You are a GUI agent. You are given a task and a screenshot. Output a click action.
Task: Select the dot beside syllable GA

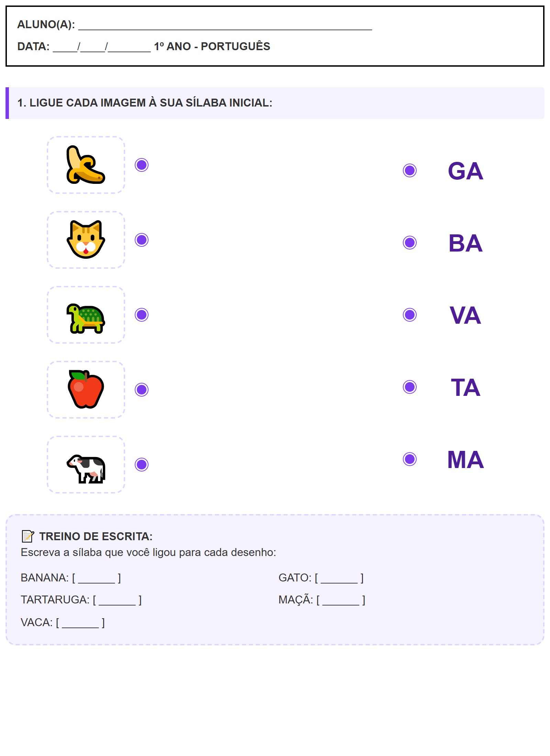(409, 170)
